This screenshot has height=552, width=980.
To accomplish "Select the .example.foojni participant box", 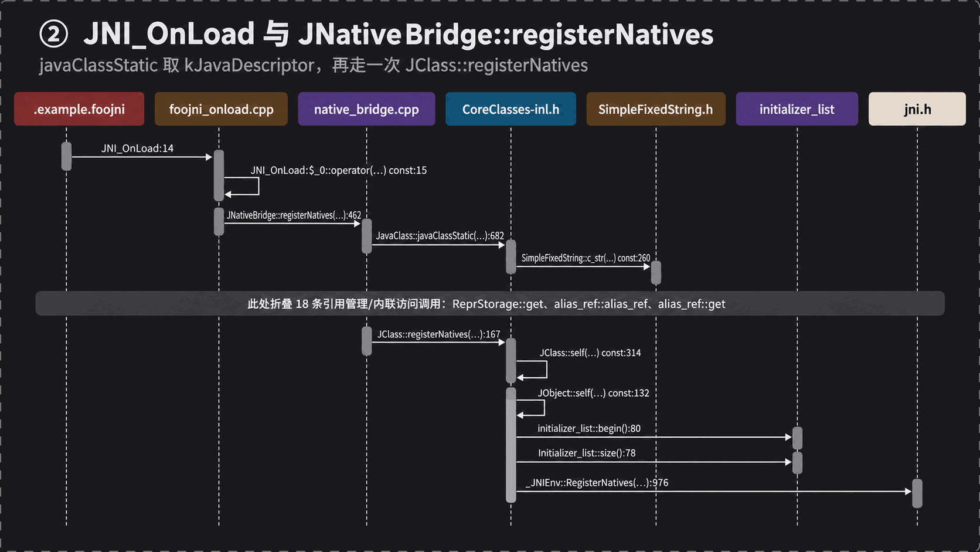I will [x=79, y=109].
